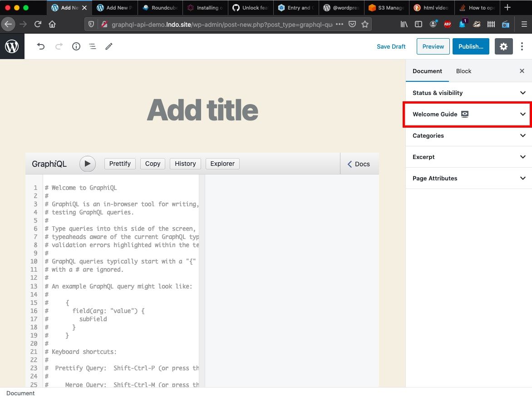Viewport: 532px width, 398px height.
Task: Open the Preview button
Action: [x=433, y=46]
